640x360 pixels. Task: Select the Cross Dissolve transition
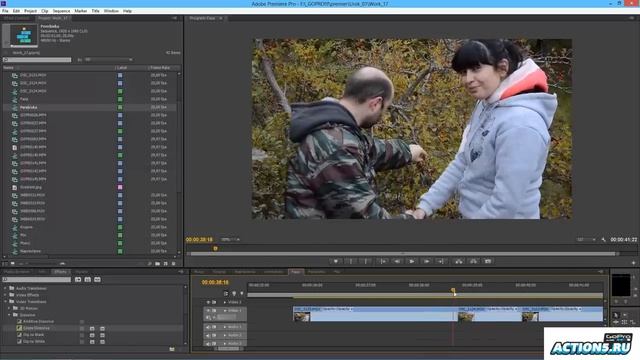[x=36, y=328]
